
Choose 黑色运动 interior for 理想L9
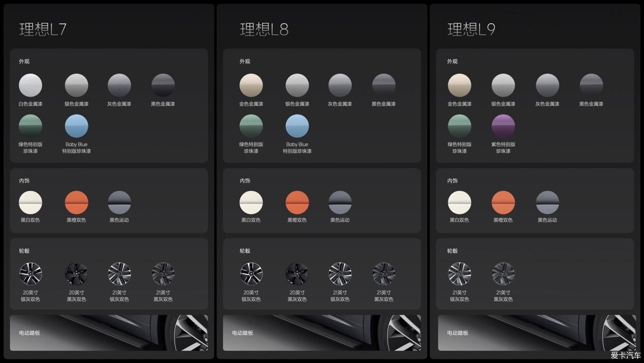pyautogui.click(x=548, y=202)
